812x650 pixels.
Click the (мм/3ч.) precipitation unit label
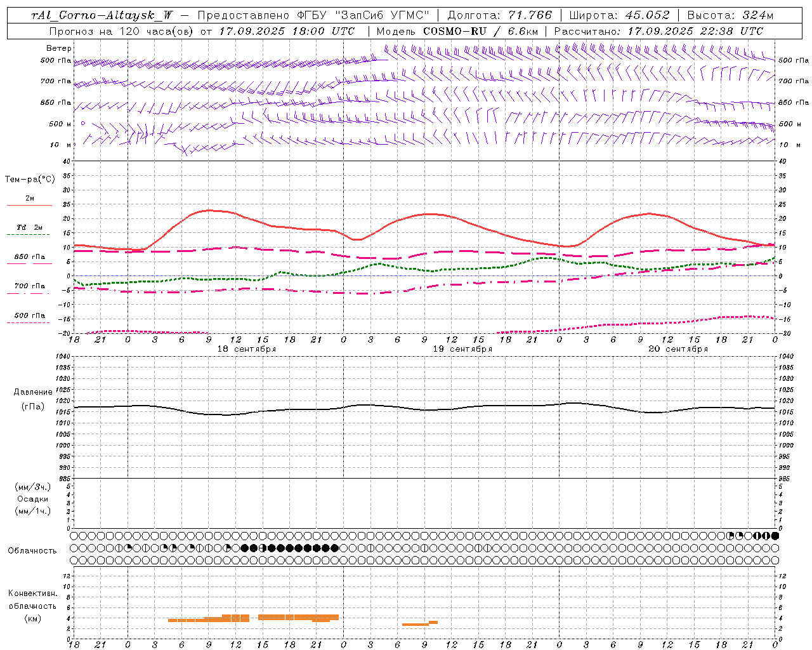point(33,487)
